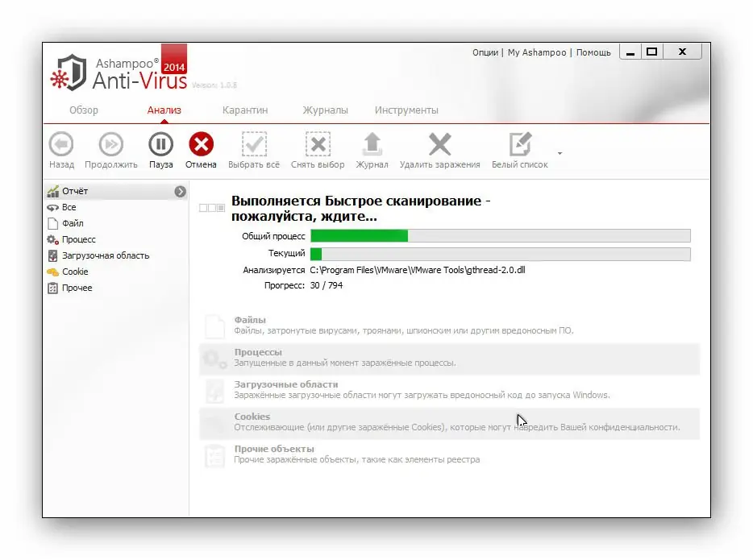Close the Anti-Virus window
Viewport: 753px width, 560px height.
(682, 52)
